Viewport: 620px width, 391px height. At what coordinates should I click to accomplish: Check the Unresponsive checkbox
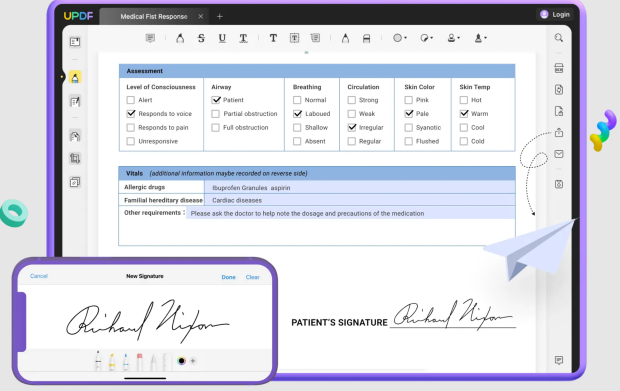(130, 141)
